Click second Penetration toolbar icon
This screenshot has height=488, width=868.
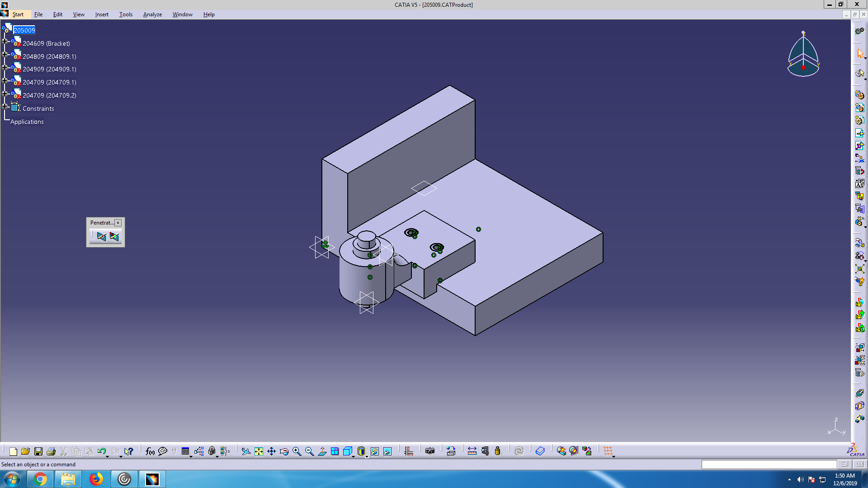[114, 236]
